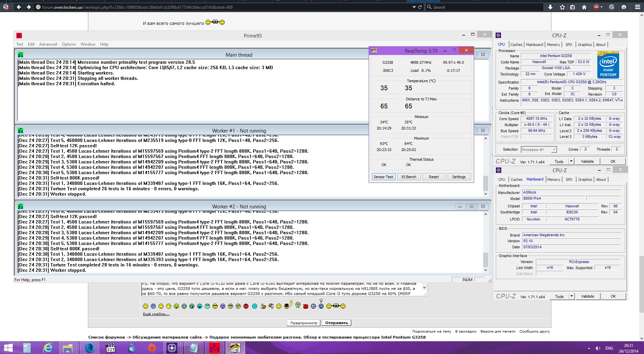Open About tab in top CPU-Z window

601,45
